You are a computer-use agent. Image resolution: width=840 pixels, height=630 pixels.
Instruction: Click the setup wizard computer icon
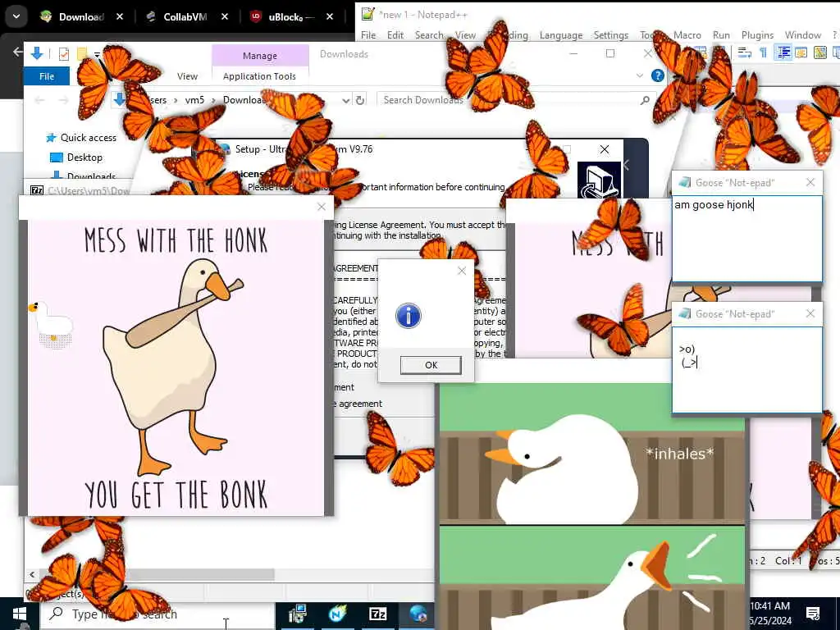(x=599, y=180)
